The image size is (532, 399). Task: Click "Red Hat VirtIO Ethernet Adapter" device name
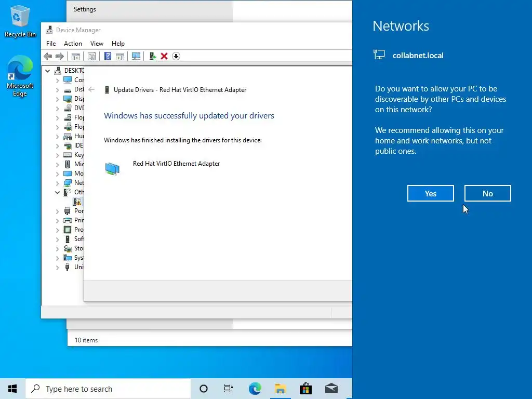177,164
